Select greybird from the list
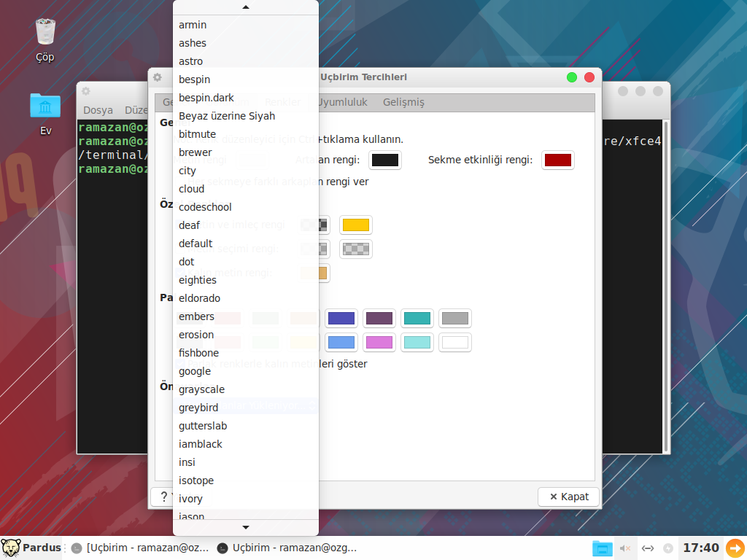This screenshot has width=747, height=560. click(246, 408)
